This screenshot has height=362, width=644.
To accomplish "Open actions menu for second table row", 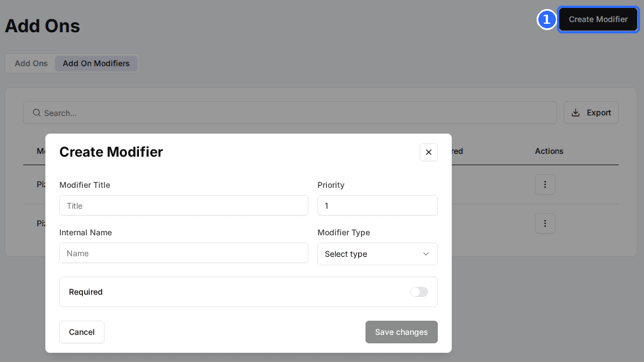I will click(x=545, y=223).
